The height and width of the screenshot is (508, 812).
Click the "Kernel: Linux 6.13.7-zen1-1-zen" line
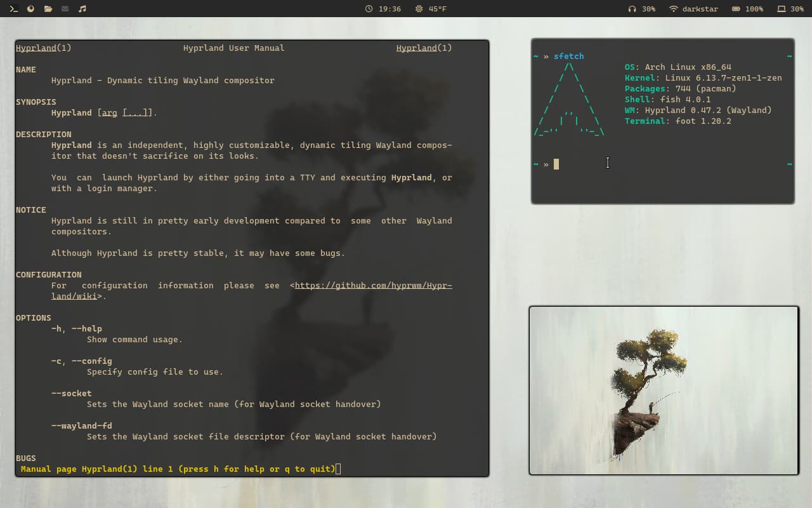[x=704, y=78]
